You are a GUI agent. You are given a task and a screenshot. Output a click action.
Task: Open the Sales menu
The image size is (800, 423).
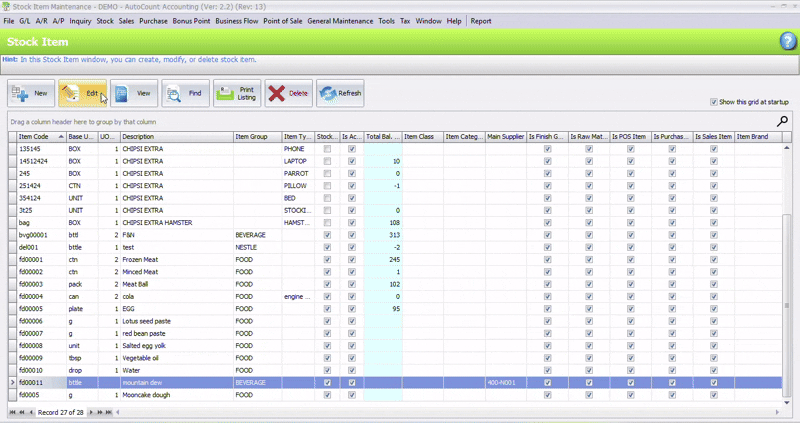(x=126, y=20)
